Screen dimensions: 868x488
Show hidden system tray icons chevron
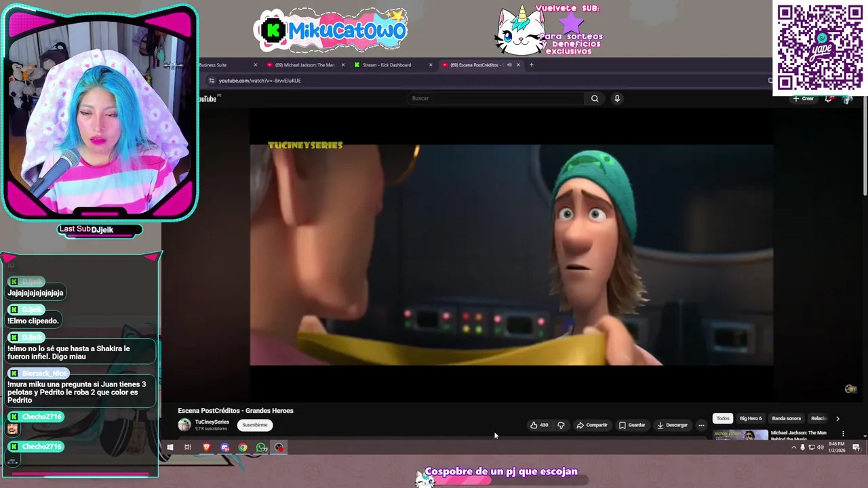click(x=793, y=447)
